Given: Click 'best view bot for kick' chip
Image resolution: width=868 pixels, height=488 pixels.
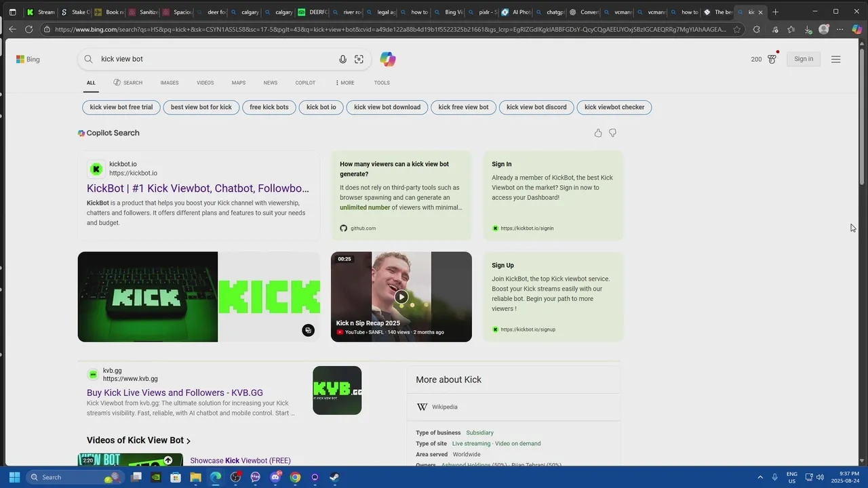Looking at the screenshot, I should point(201,107).
